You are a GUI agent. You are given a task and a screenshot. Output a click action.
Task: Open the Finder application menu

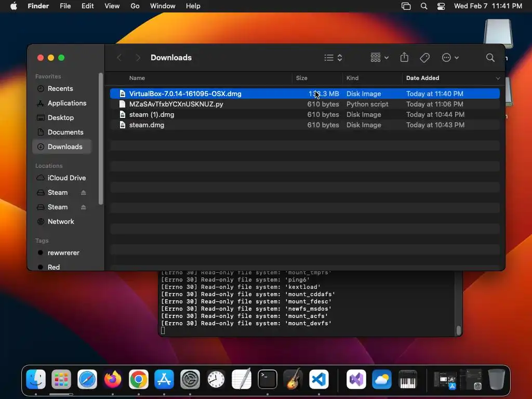(x=38, y=6)
